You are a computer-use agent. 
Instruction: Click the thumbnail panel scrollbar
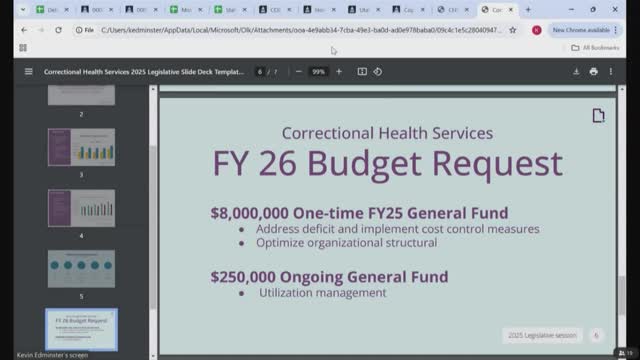(x=153, y=228)
